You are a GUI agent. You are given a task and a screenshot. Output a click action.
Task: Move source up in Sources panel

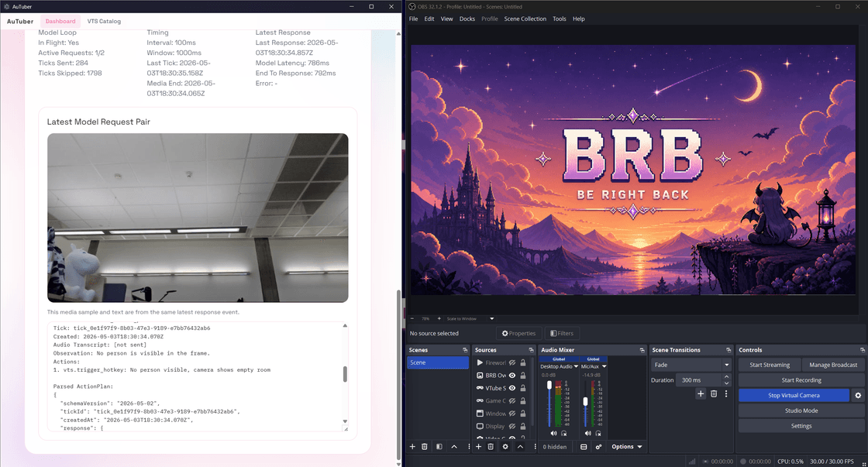tap(520, 447)
